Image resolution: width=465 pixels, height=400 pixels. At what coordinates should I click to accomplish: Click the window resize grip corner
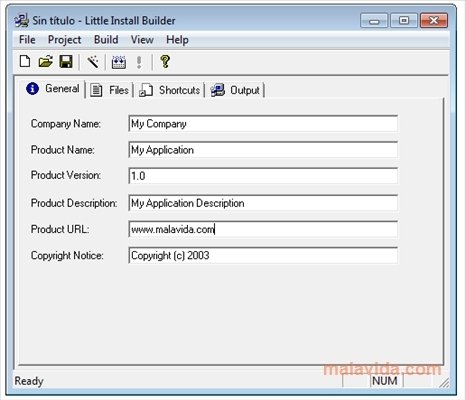click(444, 383)
